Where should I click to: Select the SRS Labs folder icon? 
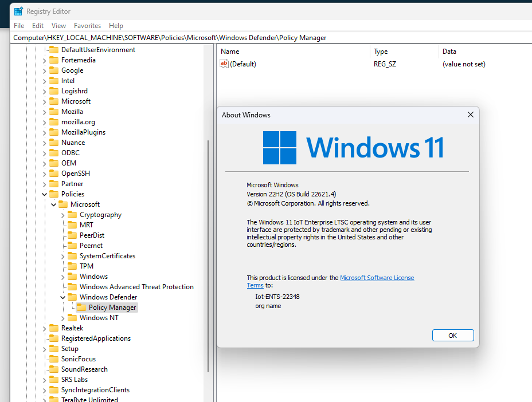point(54,380)
